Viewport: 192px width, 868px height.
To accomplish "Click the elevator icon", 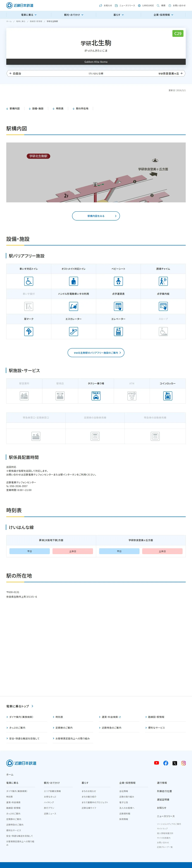I will click(118, 332).
